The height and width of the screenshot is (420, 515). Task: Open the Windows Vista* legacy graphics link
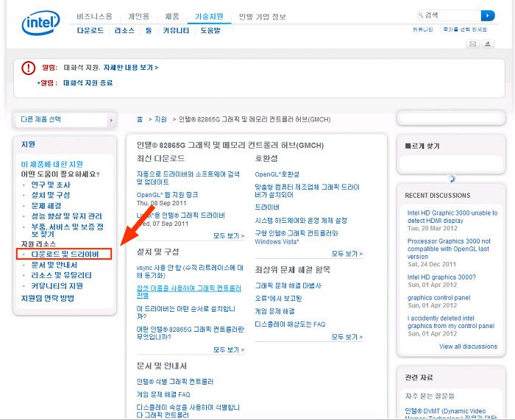[x=296, y=238]
